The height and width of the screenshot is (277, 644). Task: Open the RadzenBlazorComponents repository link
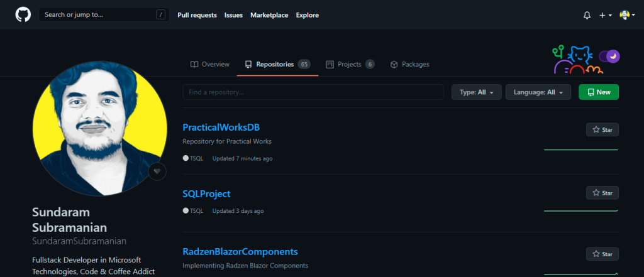coord(240,252)
